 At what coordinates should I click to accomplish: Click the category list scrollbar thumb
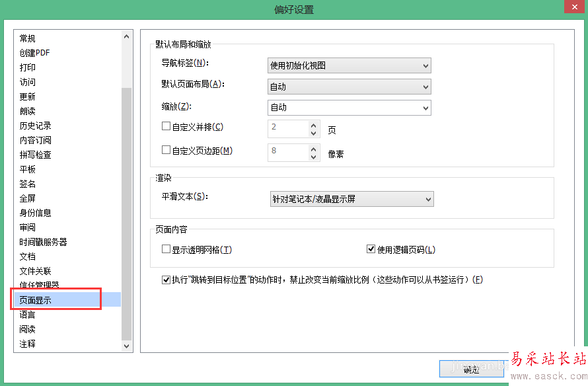point(126,212)
